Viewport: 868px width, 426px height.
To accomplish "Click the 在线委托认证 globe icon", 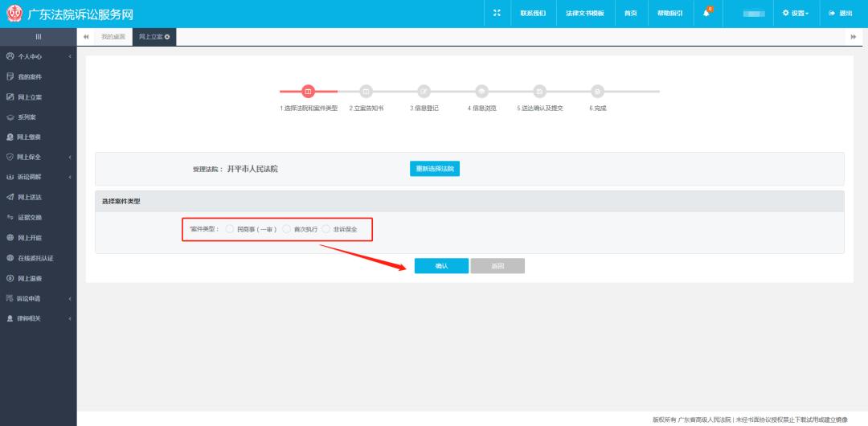I will [10, 258].
